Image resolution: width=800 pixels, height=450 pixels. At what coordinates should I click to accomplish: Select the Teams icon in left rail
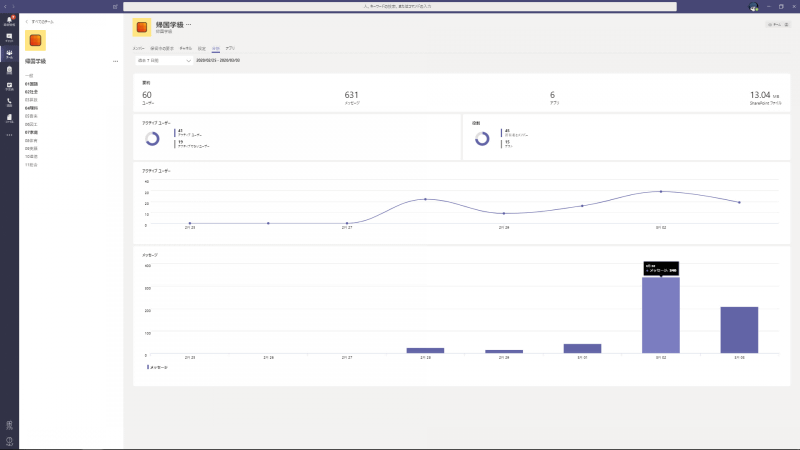tap(9, 54)
